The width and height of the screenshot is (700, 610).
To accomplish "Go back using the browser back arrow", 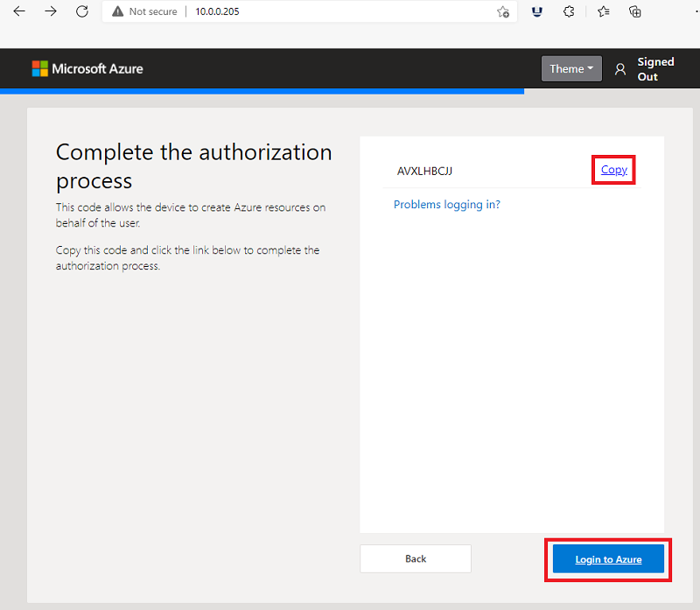I will 19,11.
